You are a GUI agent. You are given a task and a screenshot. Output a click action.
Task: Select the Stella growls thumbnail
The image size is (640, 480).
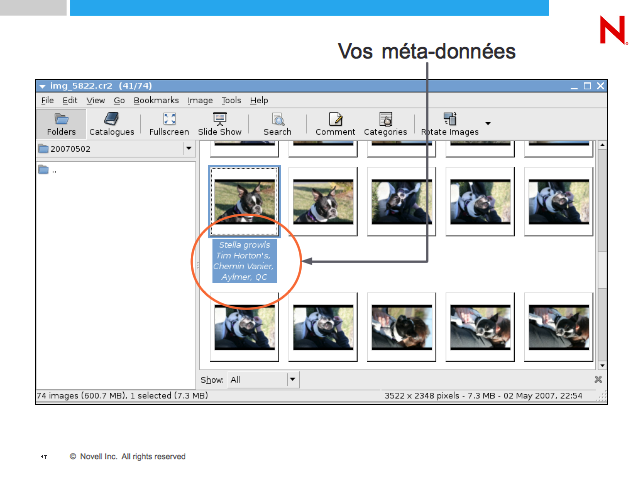245,200
